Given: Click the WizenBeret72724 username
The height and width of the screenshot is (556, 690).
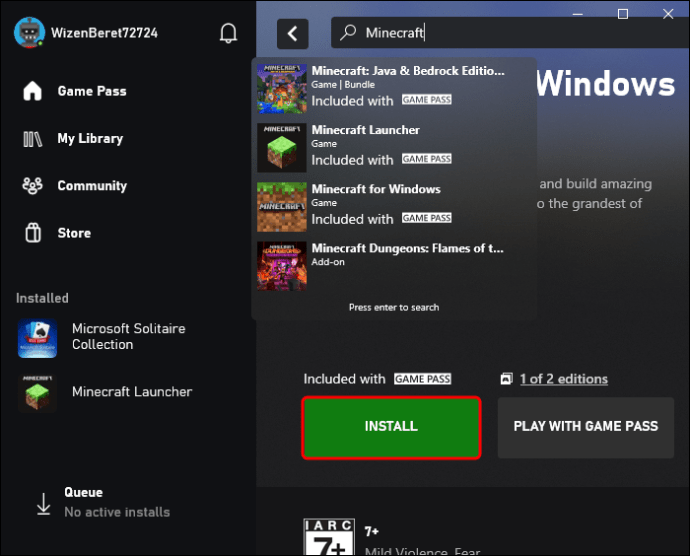Looking at the screenshot, I should click(104, 33).
